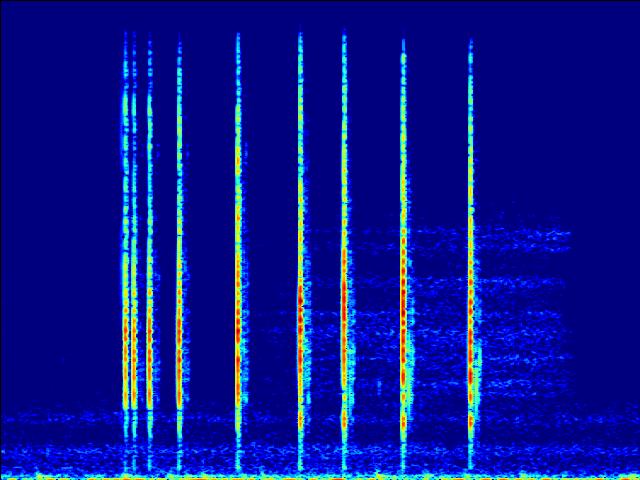Click the third vertical burst from left
The height and width of the screenshot is (480, 640).
150,250
